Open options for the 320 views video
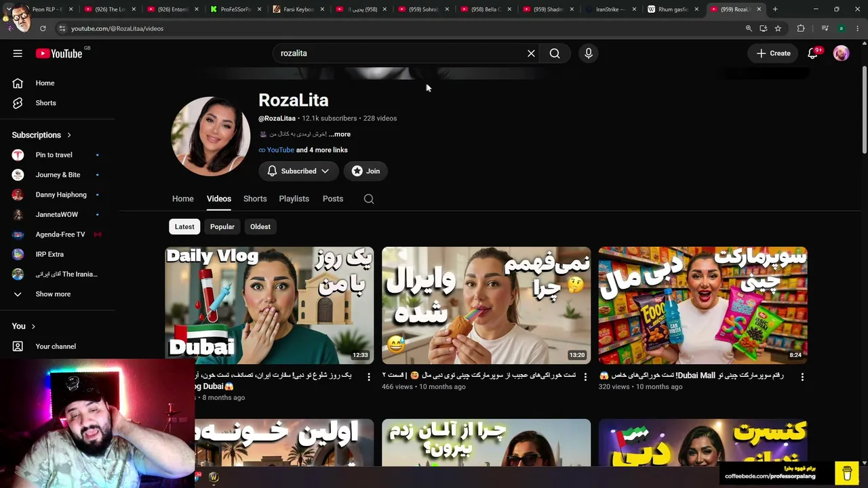This screenshot has width=868, height=488. (x=802, y=377)
